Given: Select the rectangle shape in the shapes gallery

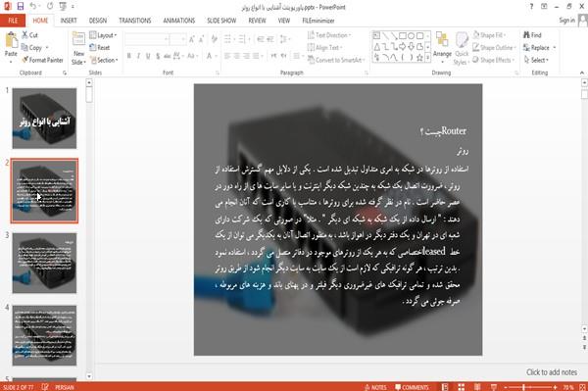Looking at the screenshot, I should click(x=403, y=36).
